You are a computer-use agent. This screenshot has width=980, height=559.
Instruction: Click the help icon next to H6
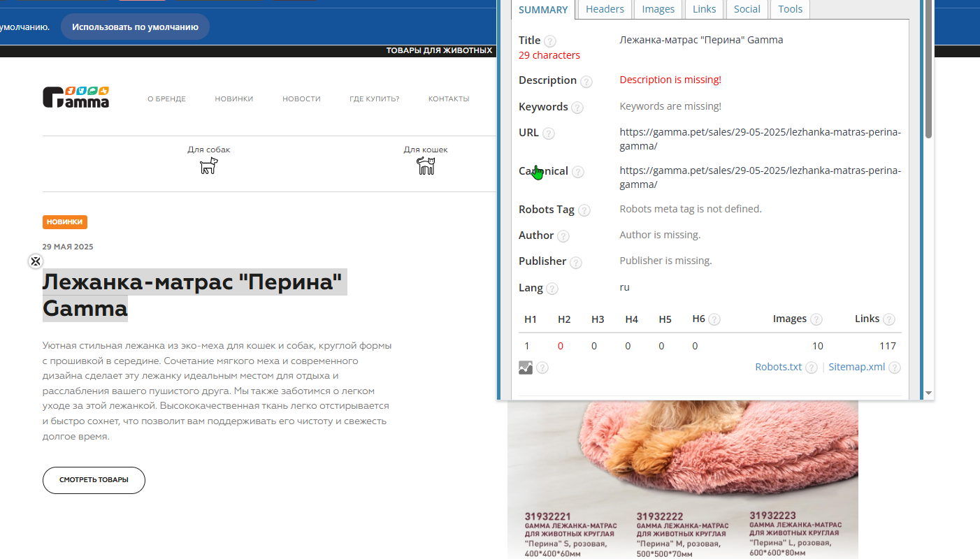point(714,319)
